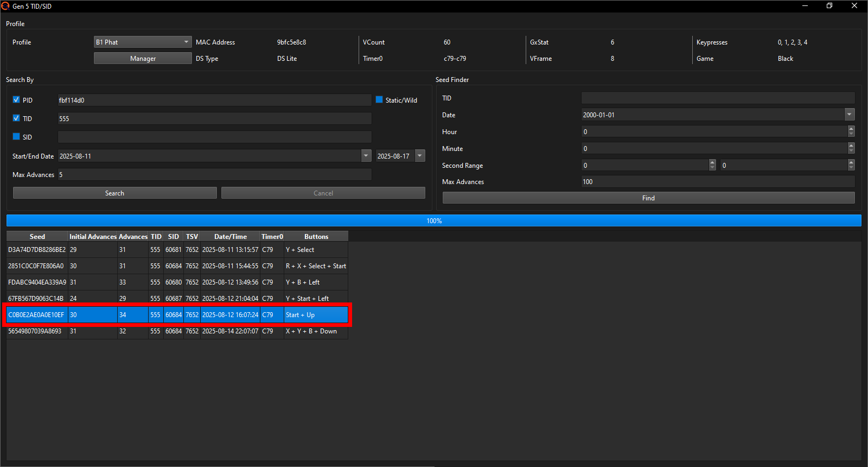Check the Static/Wild option

pyautogui.click(x=379, y=100)
